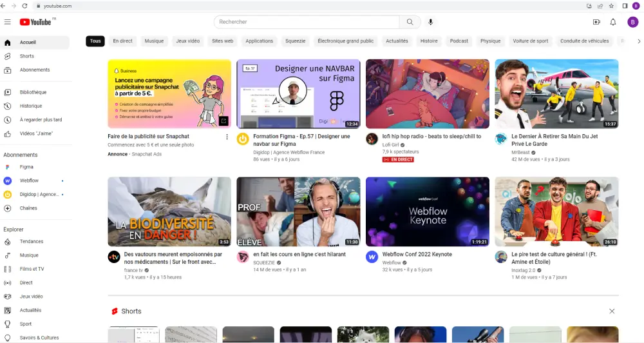The width and height of the screenshot is (644, 343).
Task: Select the Applications chip
Action: tap(259, 41)
